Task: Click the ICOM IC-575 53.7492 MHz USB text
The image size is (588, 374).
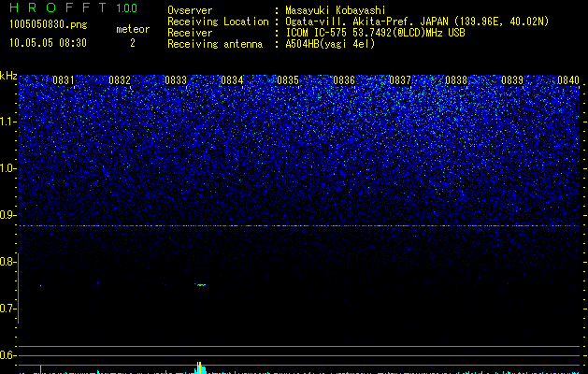Action: (x=375, y=33)
